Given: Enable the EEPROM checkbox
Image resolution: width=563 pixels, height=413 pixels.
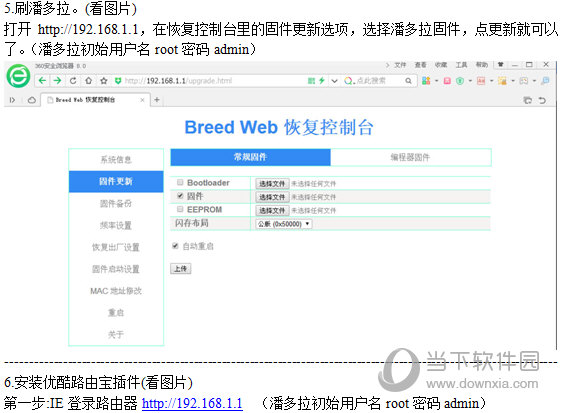Looking at the screenshot, I should point(180,209).
